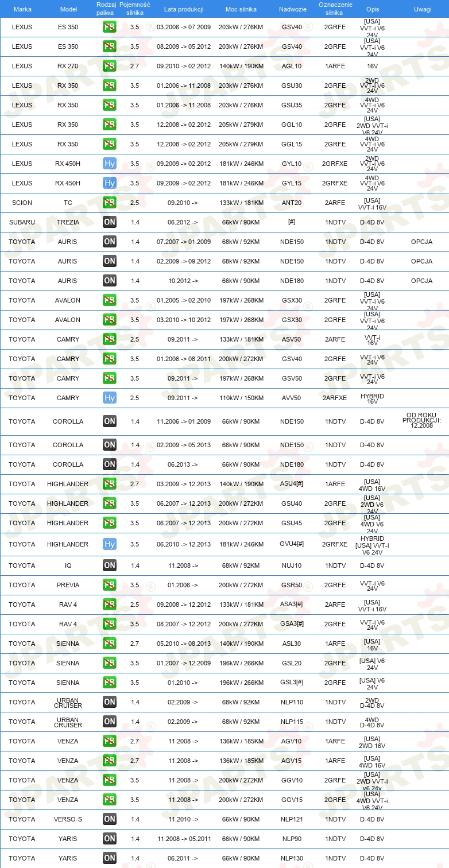Click the ON diesel icon in the Toyota IQ row
The height and width of the screenshot is (868, 449).
pyautogui.click(x=110, y=565)
